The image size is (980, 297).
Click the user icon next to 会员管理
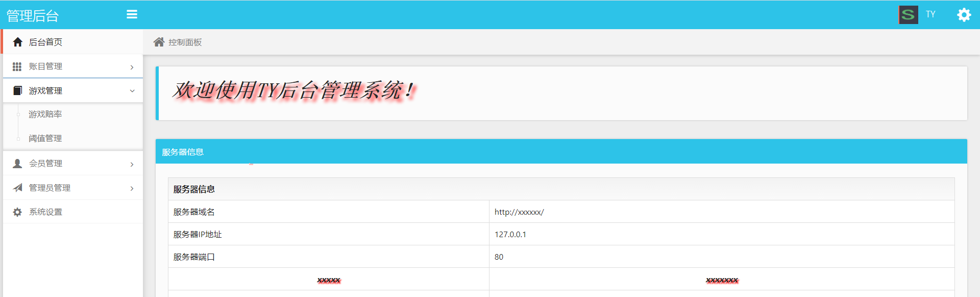17,164
